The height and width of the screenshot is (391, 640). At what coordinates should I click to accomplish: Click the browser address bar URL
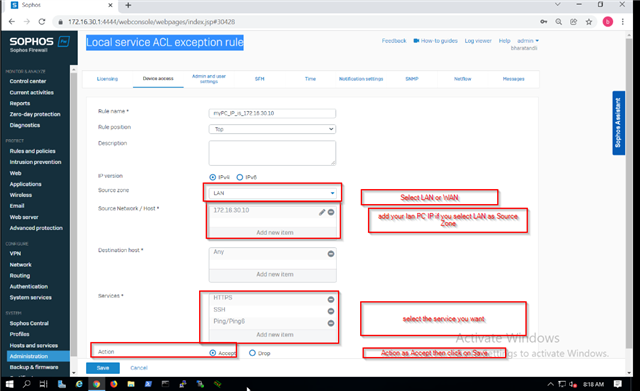tap(151, 22)
